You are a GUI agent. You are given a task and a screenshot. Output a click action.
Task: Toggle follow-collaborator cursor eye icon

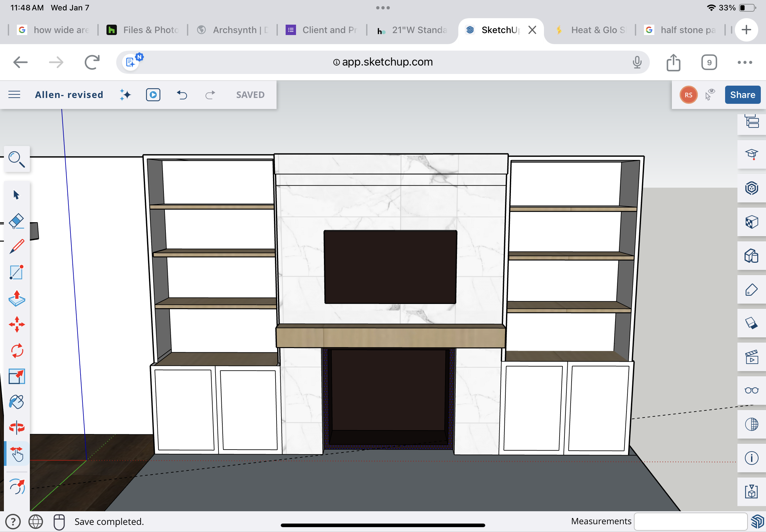710,95
